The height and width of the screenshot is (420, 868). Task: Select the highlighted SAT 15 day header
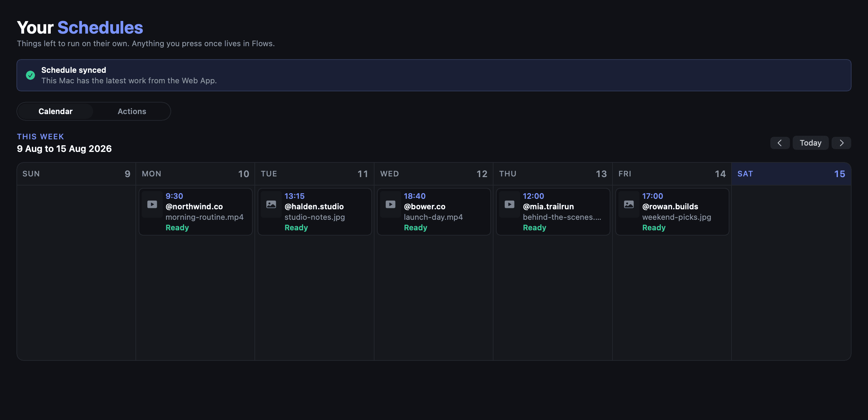[x=791, y=174]
